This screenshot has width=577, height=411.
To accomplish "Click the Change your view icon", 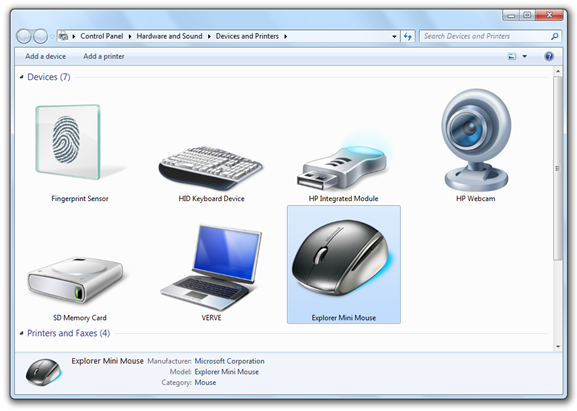I will (x=512, y=56).
